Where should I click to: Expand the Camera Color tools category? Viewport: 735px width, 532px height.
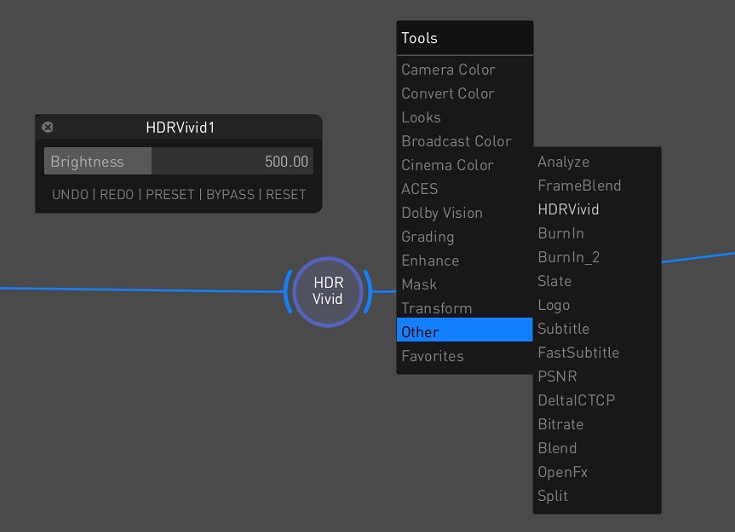(x=448, y=70)
